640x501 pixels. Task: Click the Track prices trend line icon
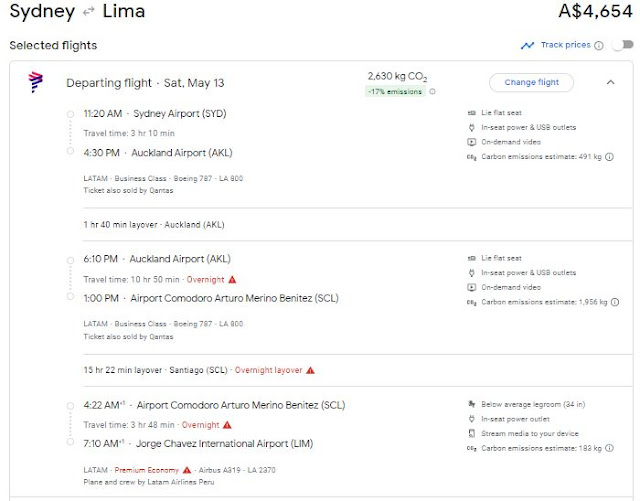pos(527,45)
